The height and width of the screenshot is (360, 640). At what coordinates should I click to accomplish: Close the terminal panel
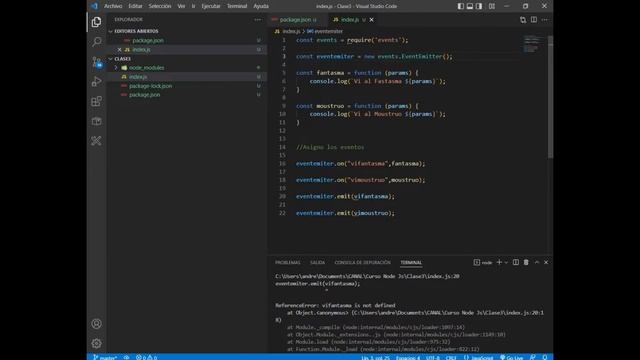pyautogui.click(x=546, y=262)
